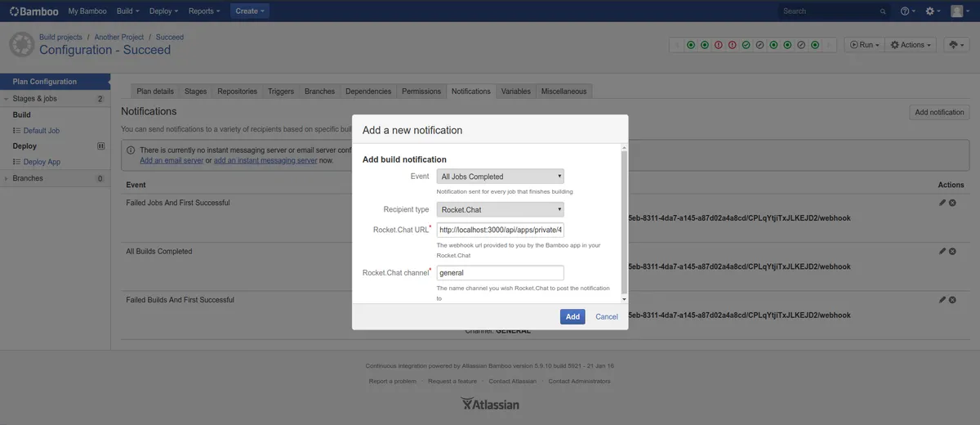Follow the Request a feature footer link
The height and width of the screenshot is (425, 980).
pos(452,381)
